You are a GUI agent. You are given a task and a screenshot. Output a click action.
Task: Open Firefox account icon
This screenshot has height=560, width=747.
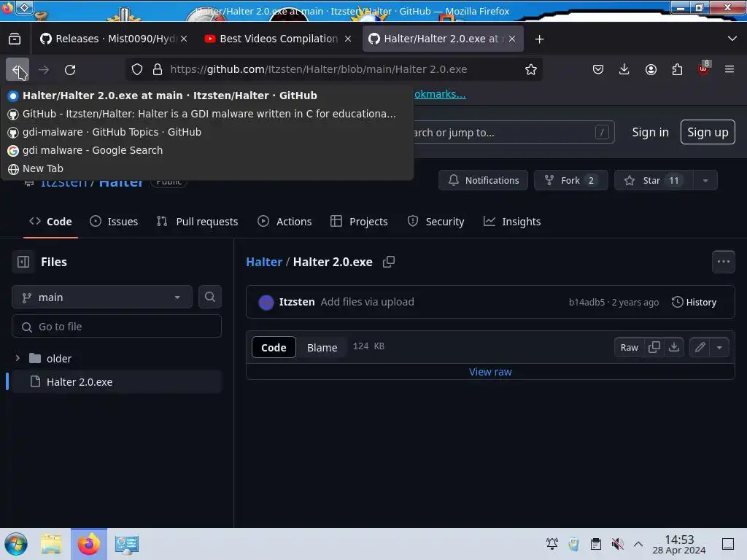(x=651, y=69)
